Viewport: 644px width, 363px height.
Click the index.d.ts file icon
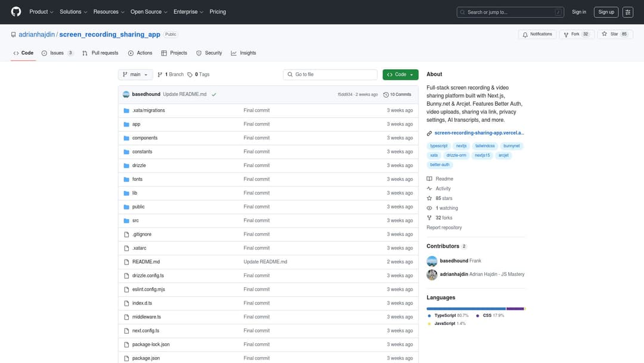[x=126, y=303]
